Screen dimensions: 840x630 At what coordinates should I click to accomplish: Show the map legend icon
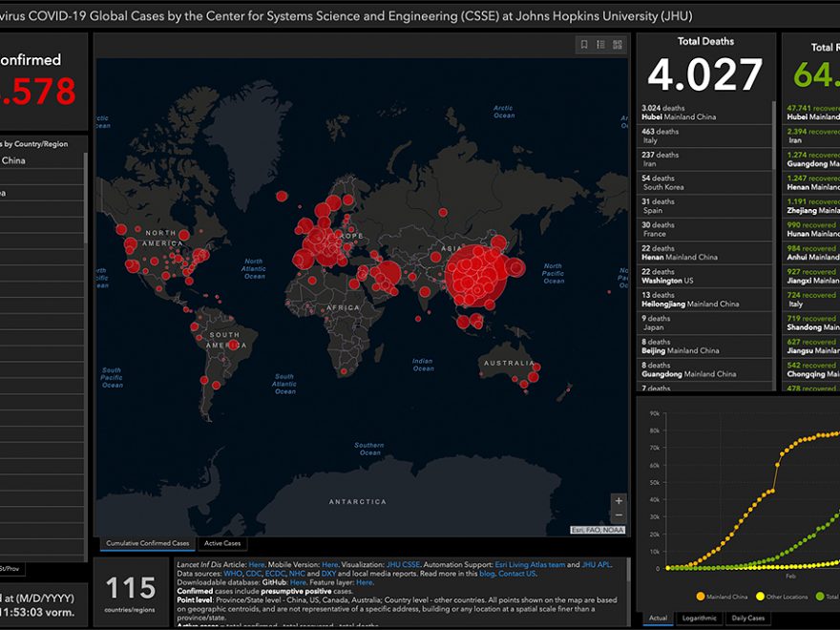(x=600, y=45)
